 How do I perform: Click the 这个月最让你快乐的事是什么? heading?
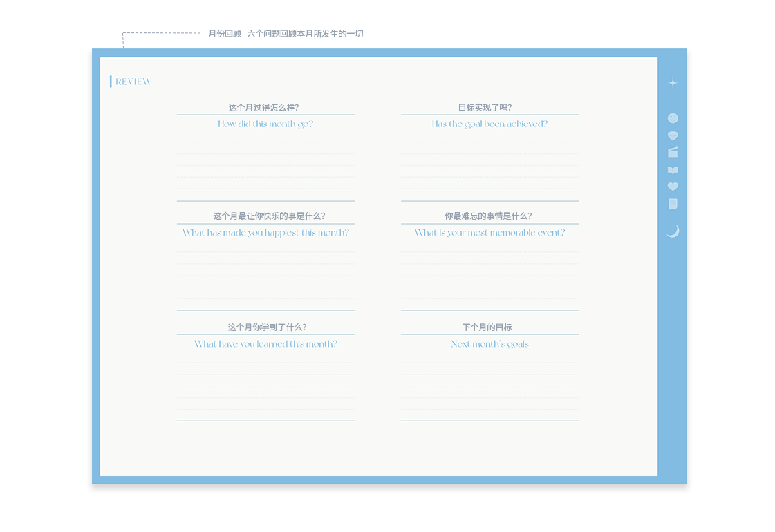coord(270,216)
